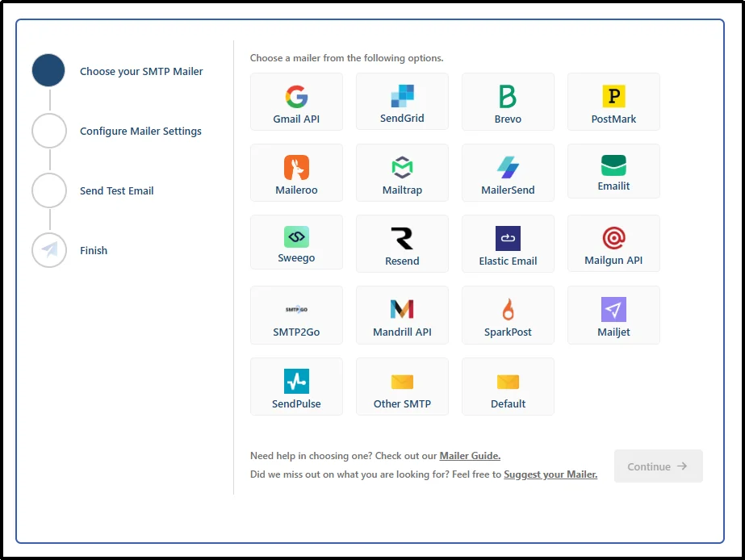The height and width of the screenshot is (560, 745).
Task: Go to Choose your SMTP Mailer step label
Action: [141, 71]
